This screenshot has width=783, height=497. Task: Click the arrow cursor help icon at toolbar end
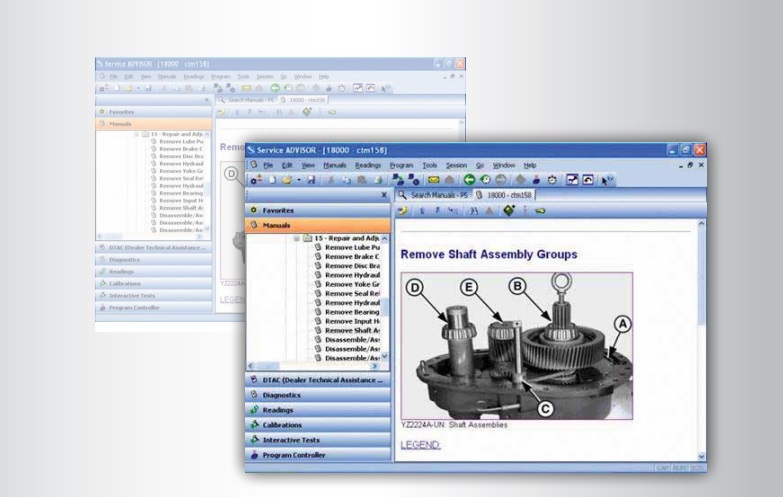607,180
